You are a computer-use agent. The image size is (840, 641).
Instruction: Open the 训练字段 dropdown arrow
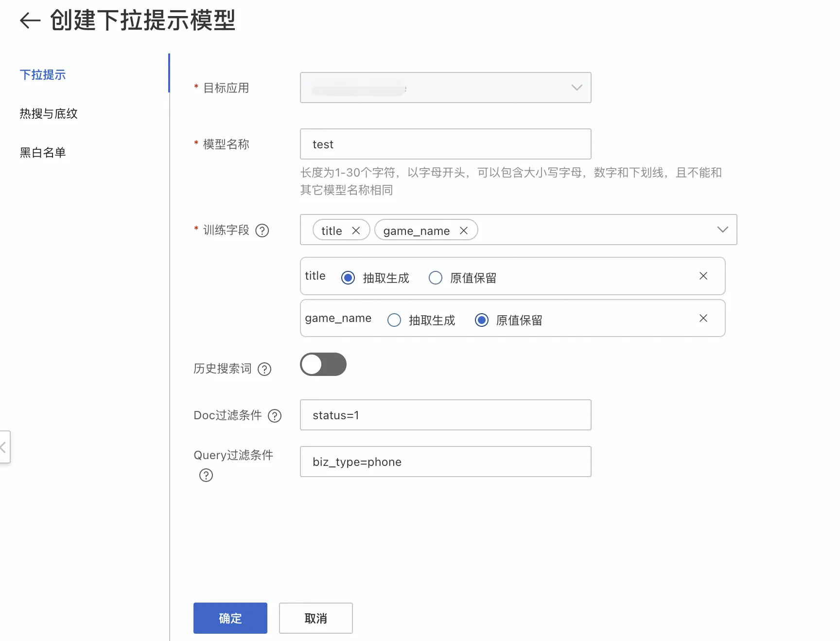coord(722,230)
